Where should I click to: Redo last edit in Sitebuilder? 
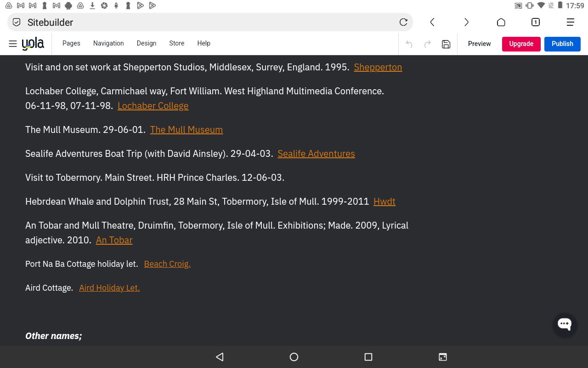(x=427, y=44)
